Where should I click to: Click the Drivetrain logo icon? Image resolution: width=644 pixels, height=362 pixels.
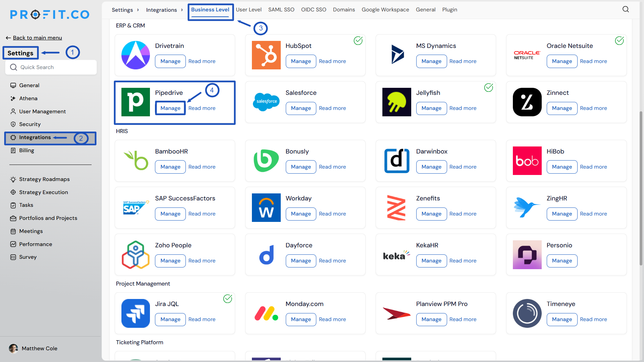136,55
